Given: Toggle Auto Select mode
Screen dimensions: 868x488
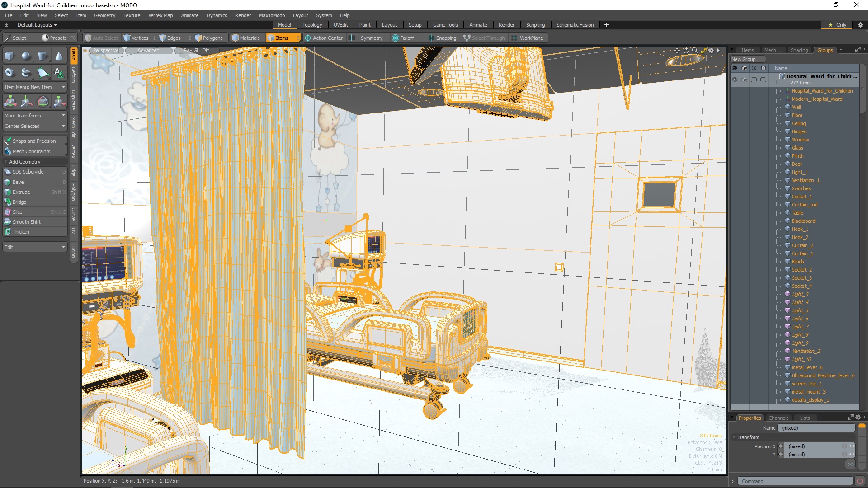Looking at the screenshot, I should (101, 38).
